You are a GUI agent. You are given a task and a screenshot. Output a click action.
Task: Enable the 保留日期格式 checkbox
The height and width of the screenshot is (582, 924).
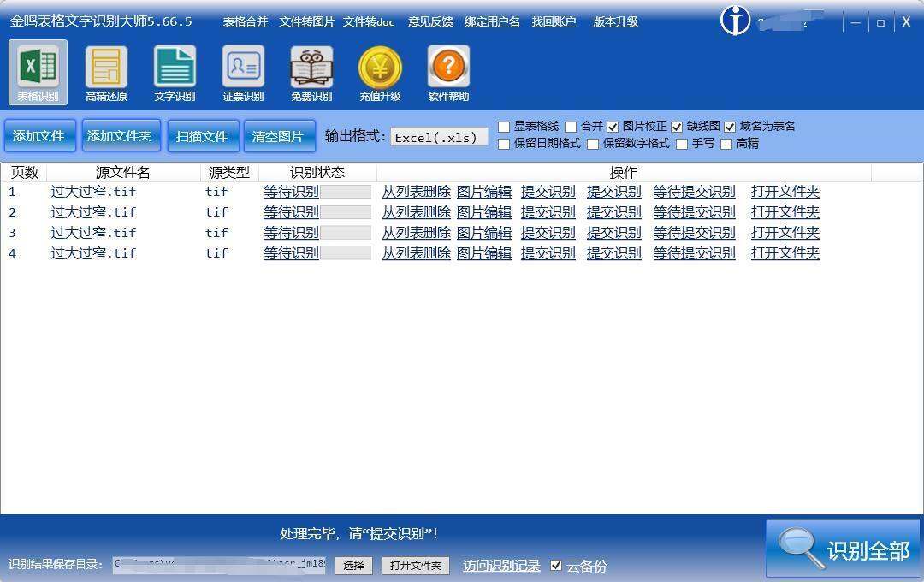(x=504, y=144)
